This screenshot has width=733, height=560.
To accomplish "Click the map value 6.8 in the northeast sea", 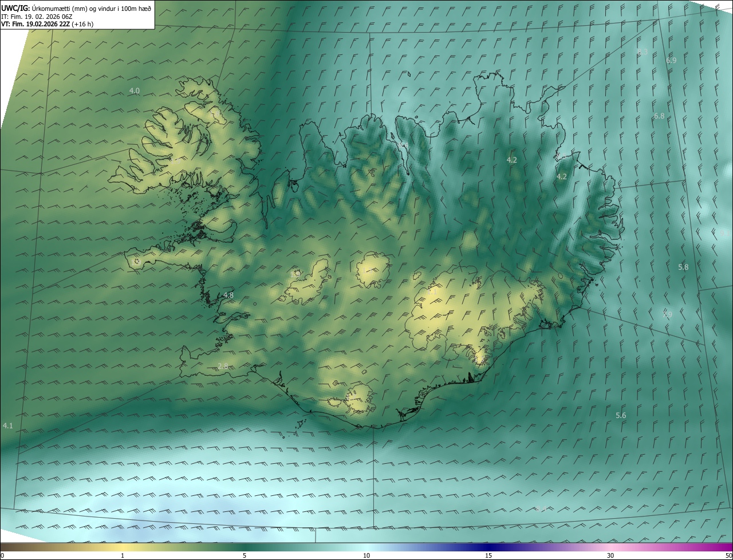I will pos(659,116).
